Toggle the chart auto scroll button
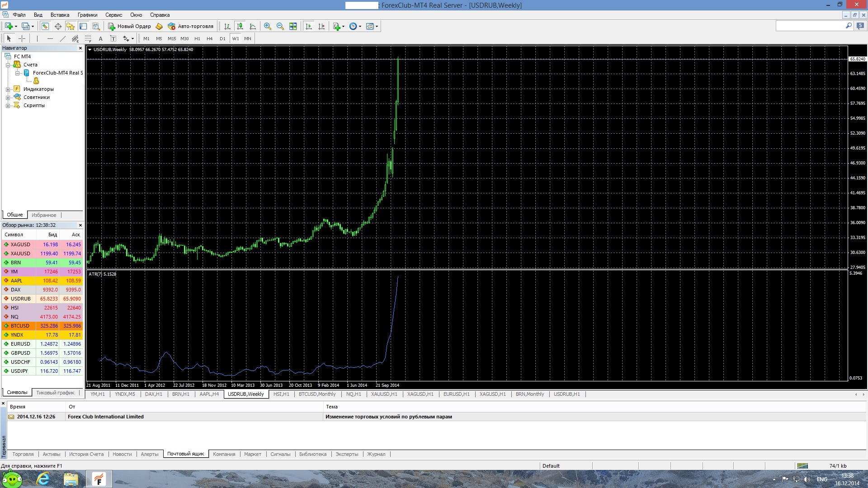This screenshot has width=868, height=488. 309,26
